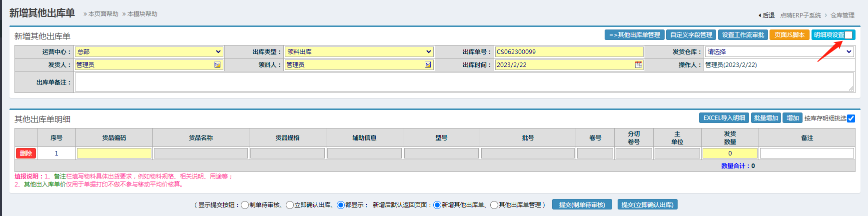
Task: Choose 其他出库单管理 as return page
Action: coord(494,205)
